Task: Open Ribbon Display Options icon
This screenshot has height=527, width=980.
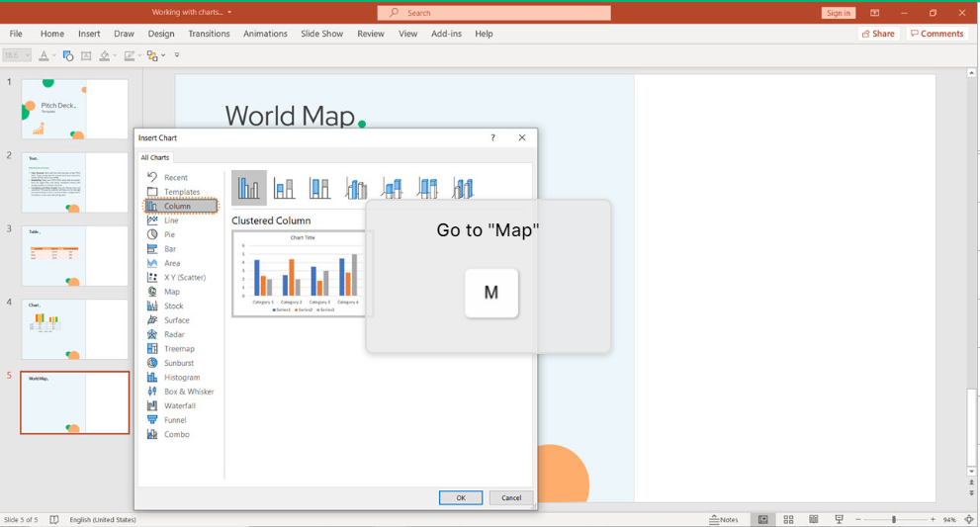Action: (874, 13)
